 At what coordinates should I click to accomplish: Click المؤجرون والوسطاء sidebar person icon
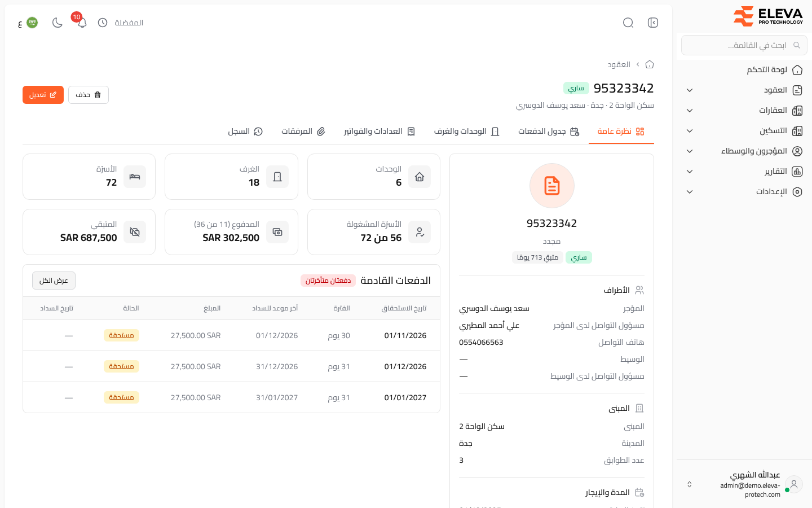point(797,151)
